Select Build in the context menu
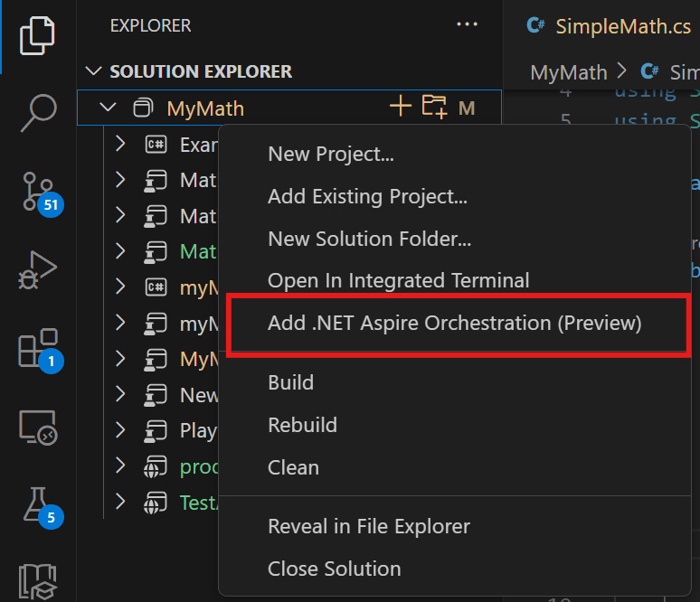 point(455,383)
